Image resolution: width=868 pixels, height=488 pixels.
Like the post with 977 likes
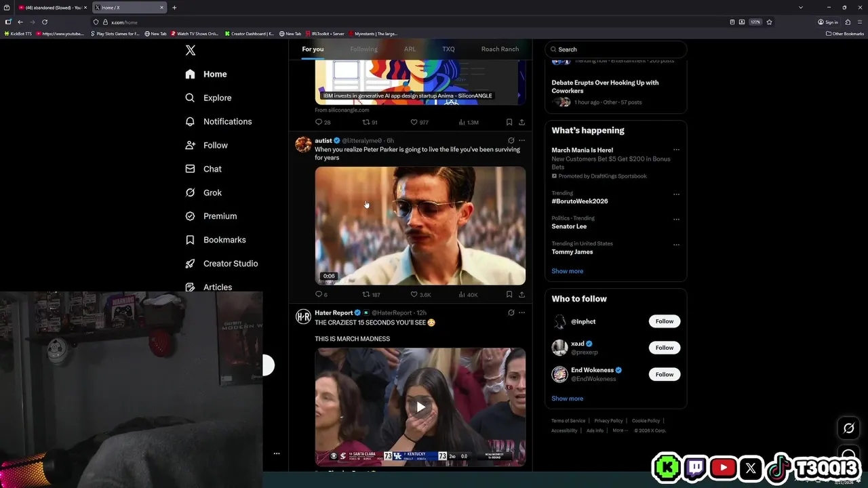pyautogui.click(x=419, y=122)
